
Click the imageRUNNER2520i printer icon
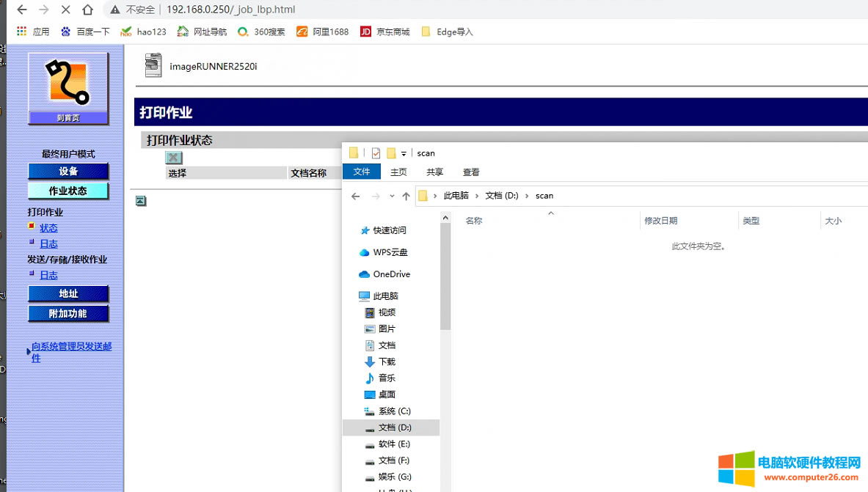(x=153, y=65)
